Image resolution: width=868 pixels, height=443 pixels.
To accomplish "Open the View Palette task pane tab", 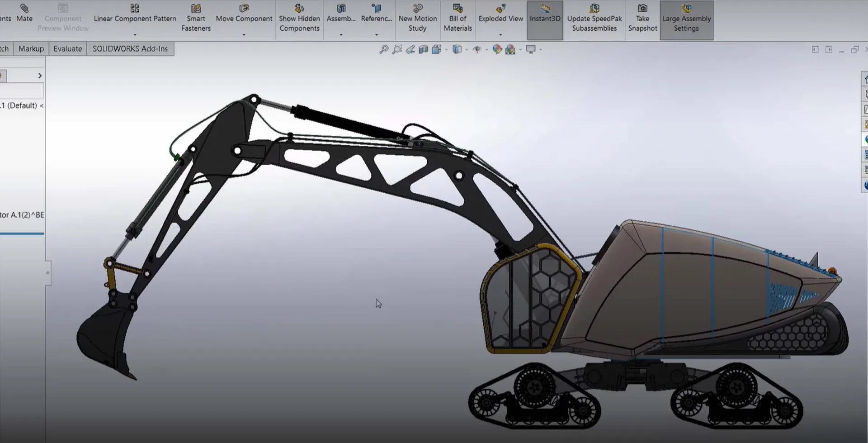I will 865,124.
